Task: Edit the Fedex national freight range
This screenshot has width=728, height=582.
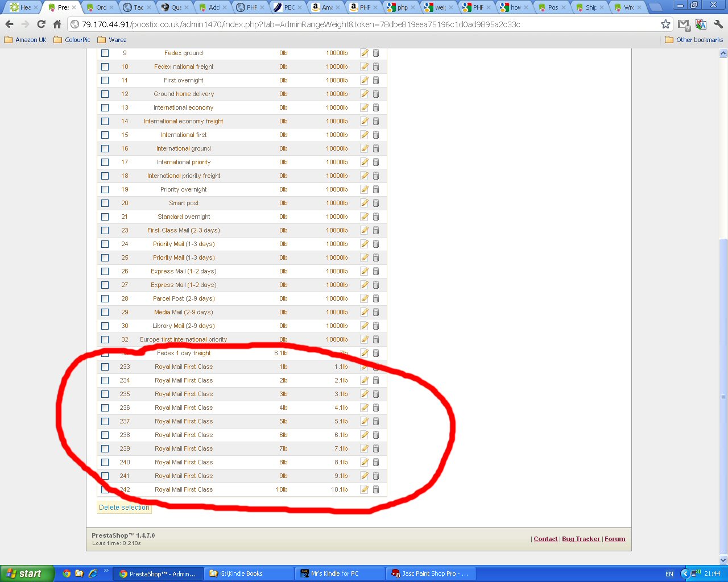Action: click(x=365, y=66)
